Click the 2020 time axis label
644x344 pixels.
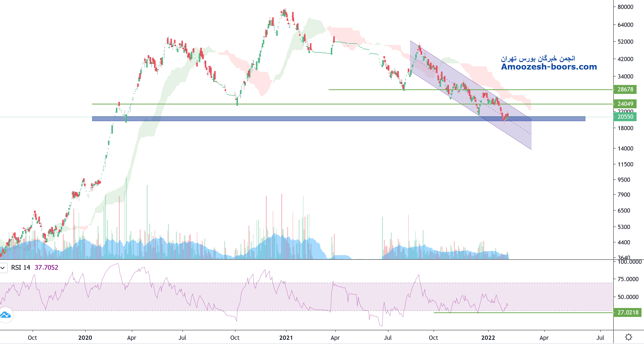(x=85, y=338)
